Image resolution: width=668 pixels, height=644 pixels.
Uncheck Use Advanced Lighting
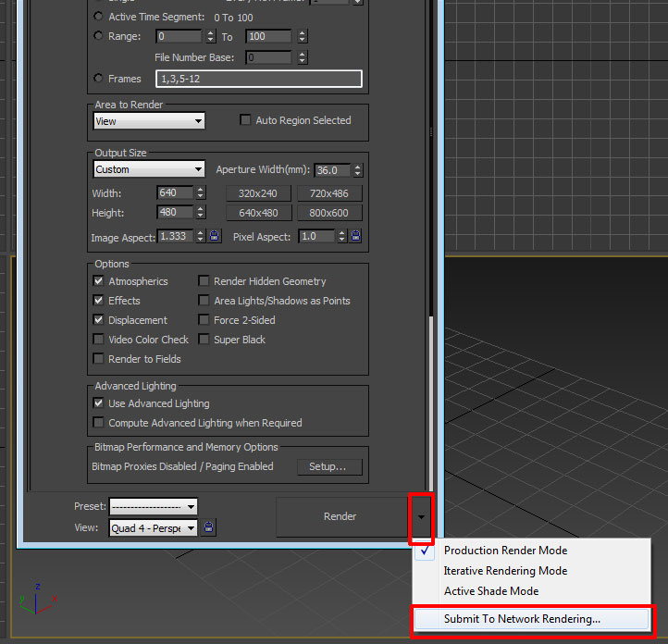click(x=98, y=402)
